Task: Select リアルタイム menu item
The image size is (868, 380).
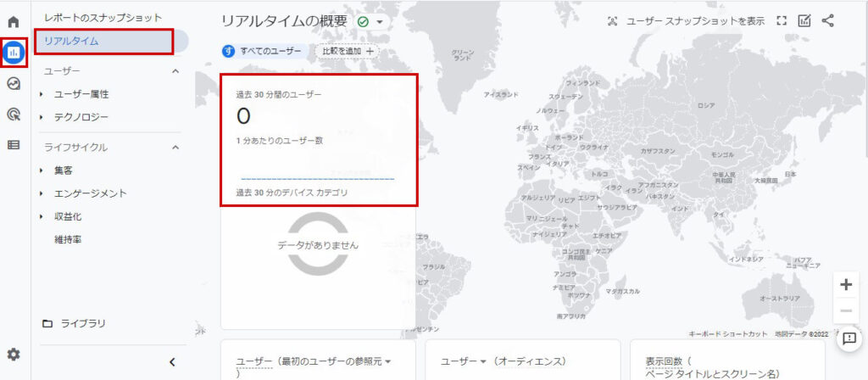Action: [104, 41]
